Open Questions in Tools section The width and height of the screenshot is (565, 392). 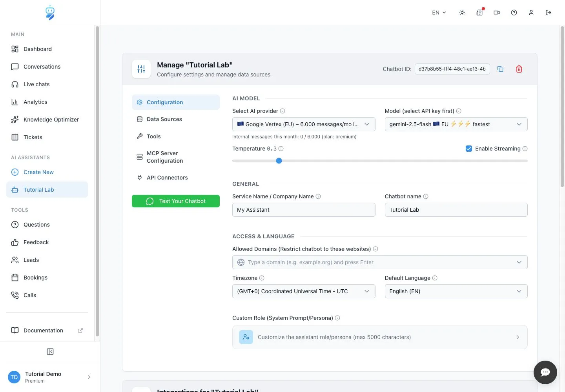pos(47,225)
